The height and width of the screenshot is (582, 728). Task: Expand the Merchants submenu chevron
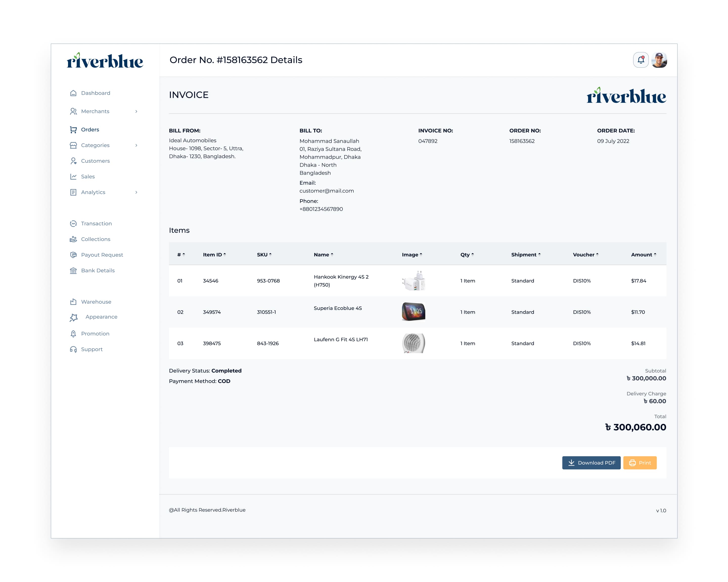136,111
